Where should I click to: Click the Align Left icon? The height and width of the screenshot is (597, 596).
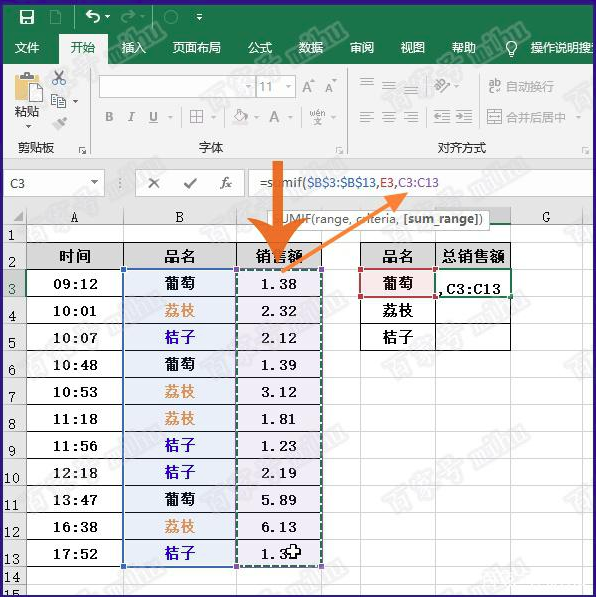point(367,117)
